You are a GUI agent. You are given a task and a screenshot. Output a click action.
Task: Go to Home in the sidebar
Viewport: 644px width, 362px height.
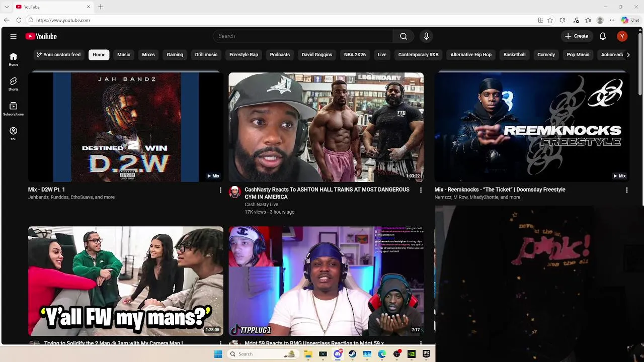(14, 59)
